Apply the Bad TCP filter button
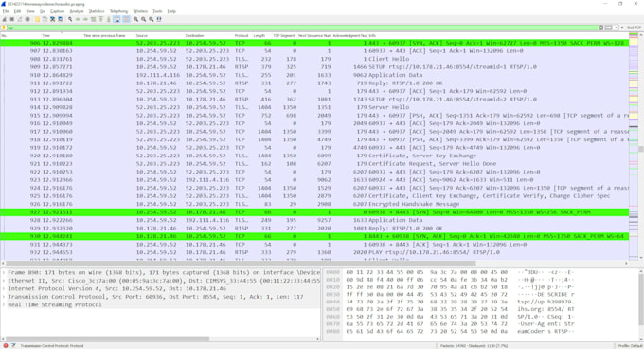 (635, 28)
